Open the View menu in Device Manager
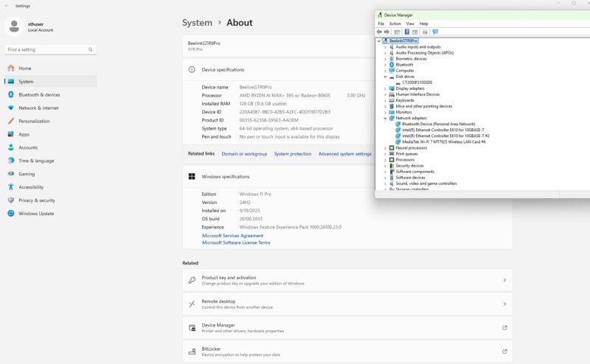This screenshot has height=364, width=590. click(410, 24)
